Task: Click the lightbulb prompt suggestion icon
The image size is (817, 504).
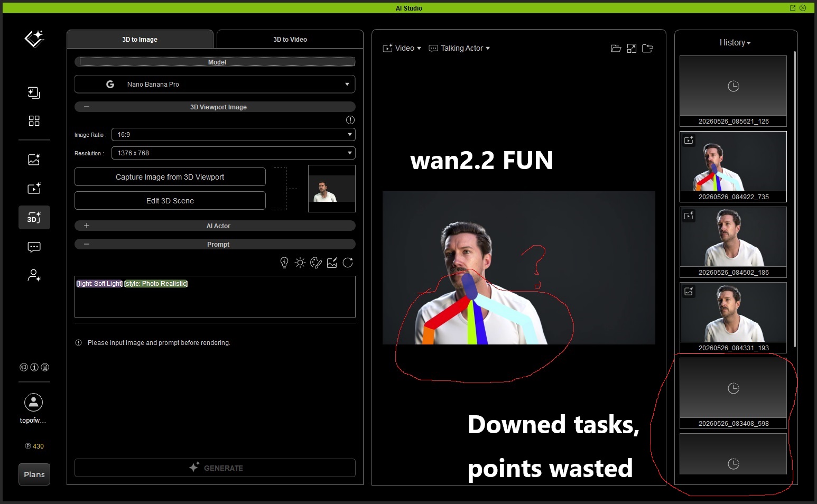Action: [x=284, y=263]
